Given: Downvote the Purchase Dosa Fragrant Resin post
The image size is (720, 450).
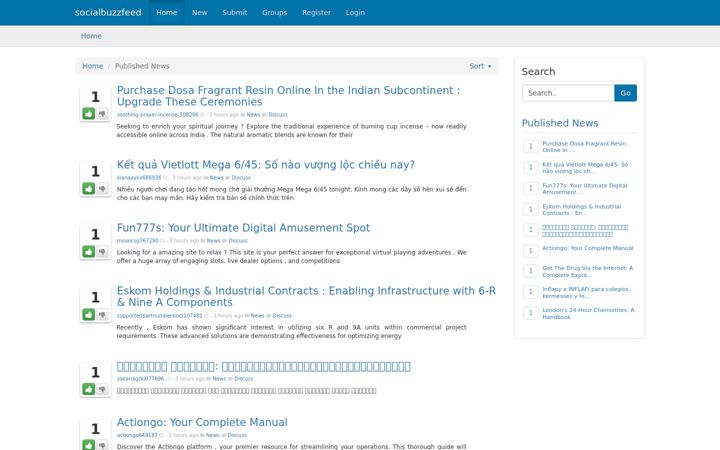Looking at the screenshot, I should click(102, 113).
